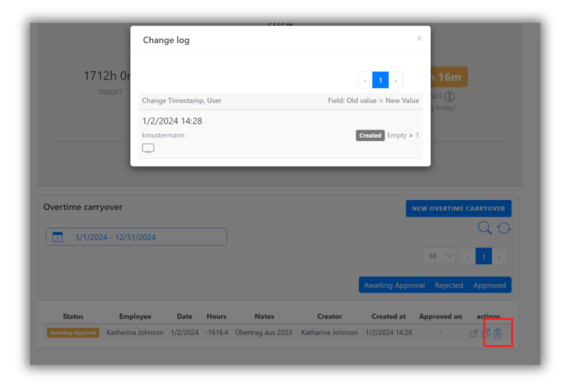Viewport: 570px width, 392px height.
Task: Click the copy carryover icon
Action: click(x=486, y=333)
